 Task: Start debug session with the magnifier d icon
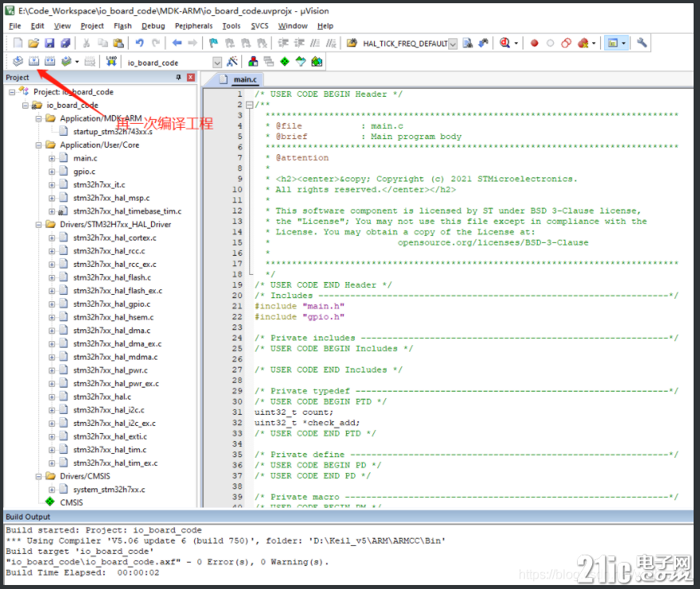[x=504, y=43]
